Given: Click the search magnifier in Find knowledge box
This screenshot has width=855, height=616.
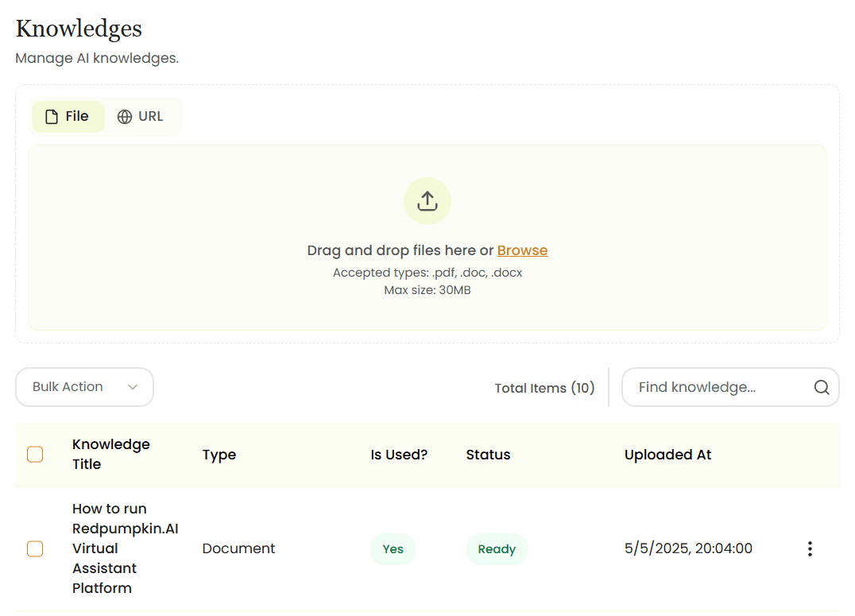Looking at the screenshot, I should (821, 387).
